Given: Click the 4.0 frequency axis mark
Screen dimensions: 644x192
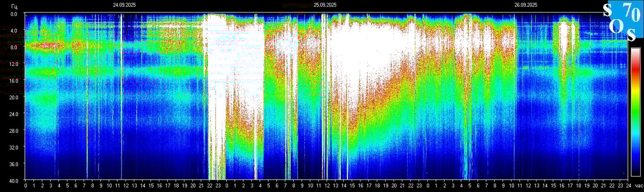Looking at the screenshot, I should click(14, 31).
